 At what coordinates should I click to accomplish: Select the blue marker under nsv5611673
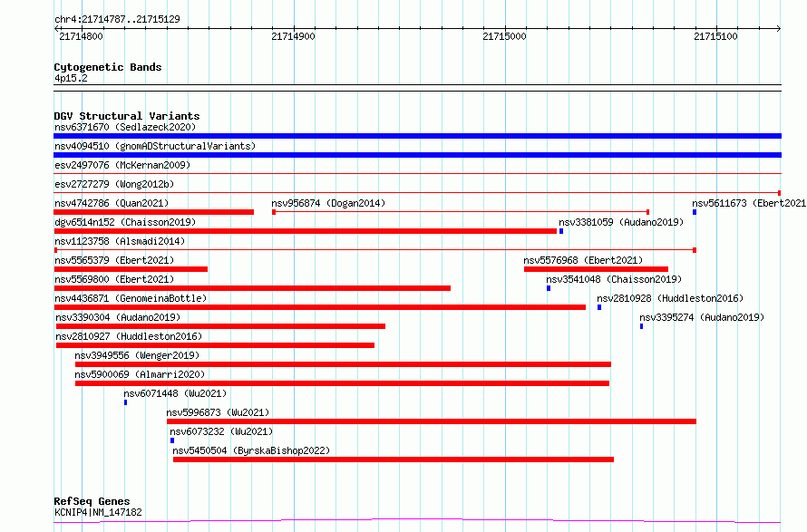point(695,212)
